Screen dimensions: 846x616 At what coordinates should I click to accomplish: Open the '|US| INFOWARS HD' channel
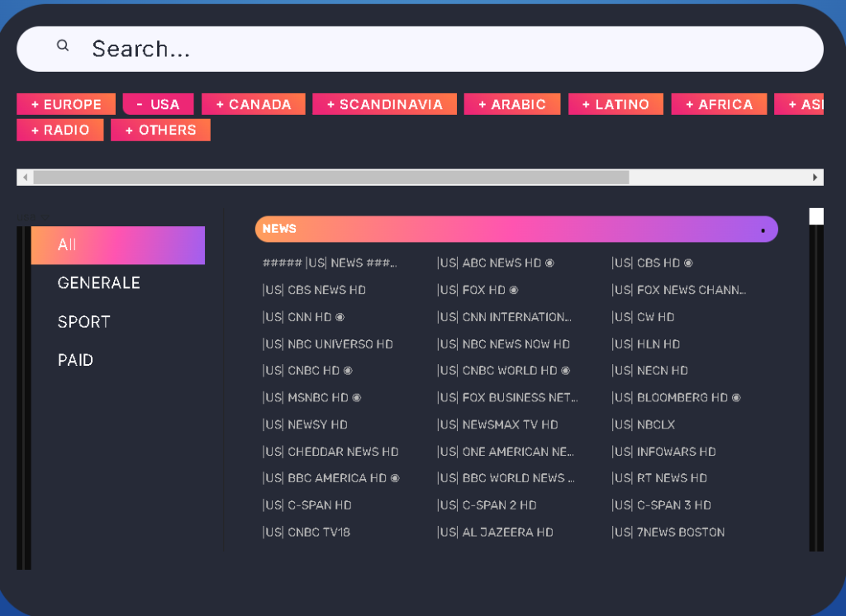tap(663, 452)
